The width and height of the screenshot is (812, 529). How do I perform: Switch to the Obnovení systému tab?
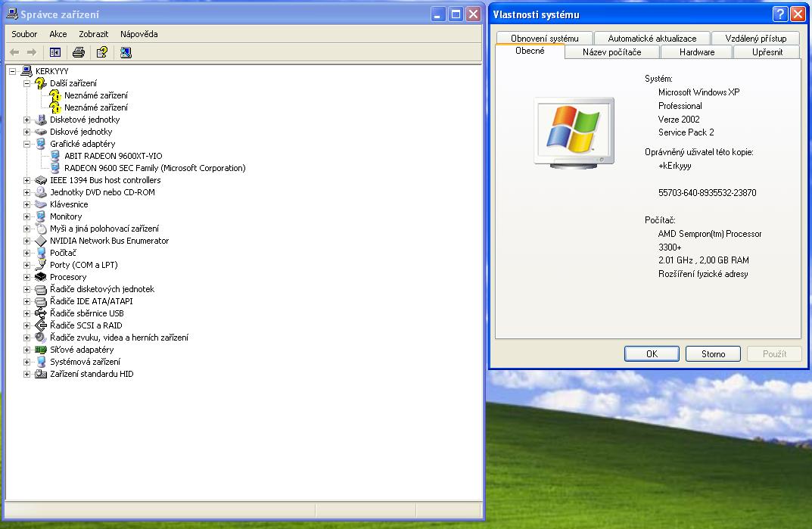click(x=544, y=39)
